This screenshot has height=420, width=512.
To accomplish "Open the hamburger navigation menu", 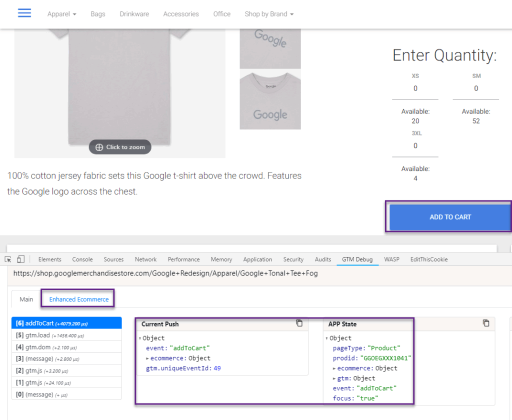I will pos(24,13).
